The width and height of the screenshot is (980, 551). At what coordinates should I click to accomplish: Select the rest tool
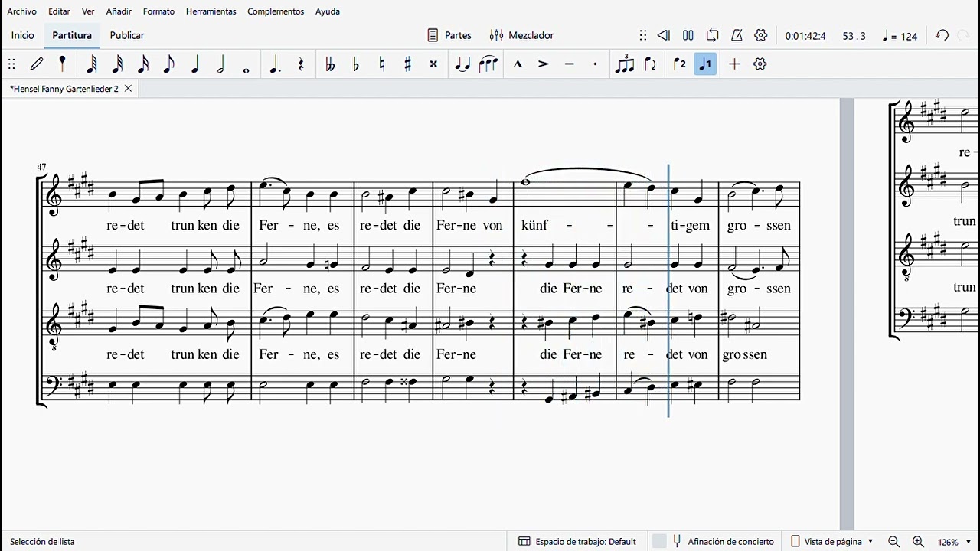coord(301,64)
